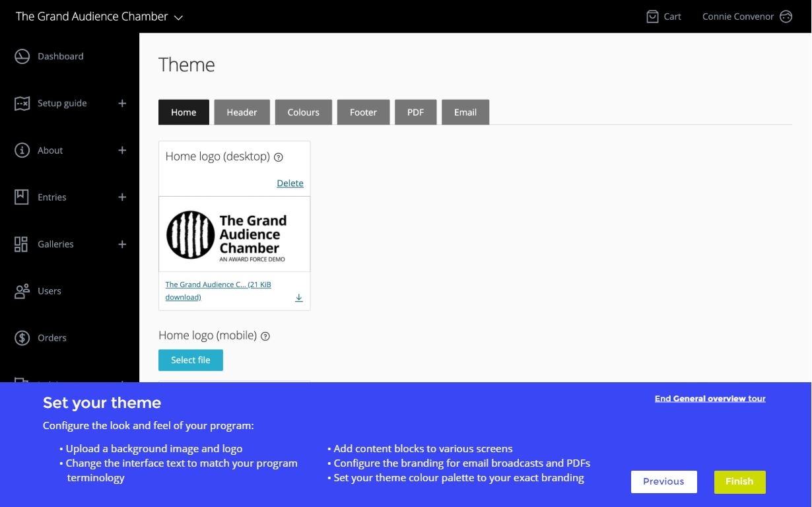
Task: Open The Grand Audience Chamber account dropdown
Action: pyautogui.click(x=178, y=17)
